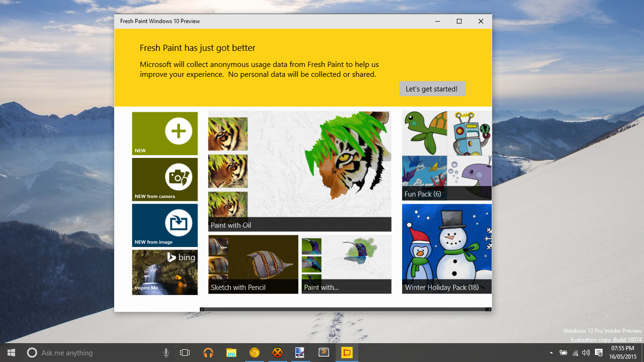Show hidden system tray icons
Viewport: 644px width, 362px height.
pos(551,353)
